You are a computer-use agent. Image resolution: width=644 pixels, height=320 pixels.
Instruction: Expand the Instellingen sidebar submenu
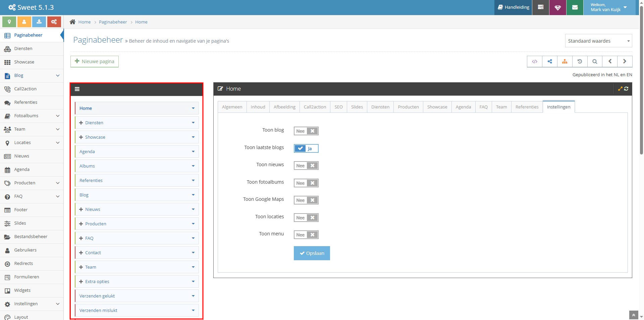coord(58,304)
